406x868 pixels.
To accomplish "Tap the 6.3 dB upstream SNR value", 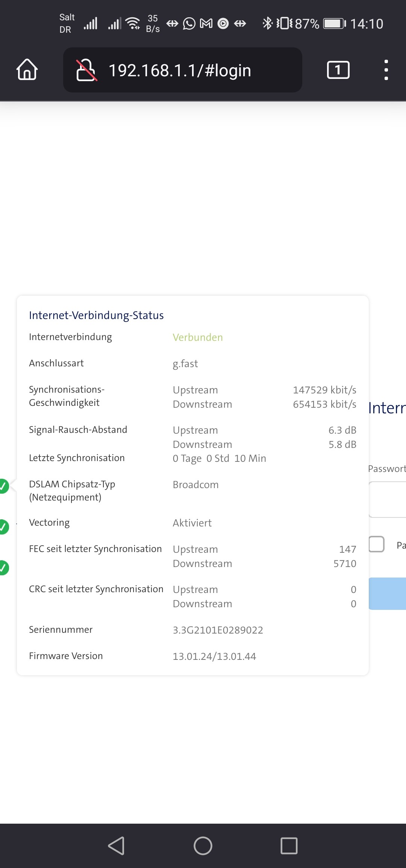I will tap(342, 430).
